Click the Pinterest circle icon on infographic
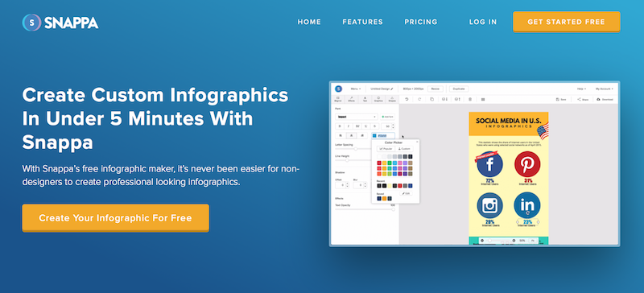Screen dimensions: 644x293 pyautogui.click(x=527, y=164)
